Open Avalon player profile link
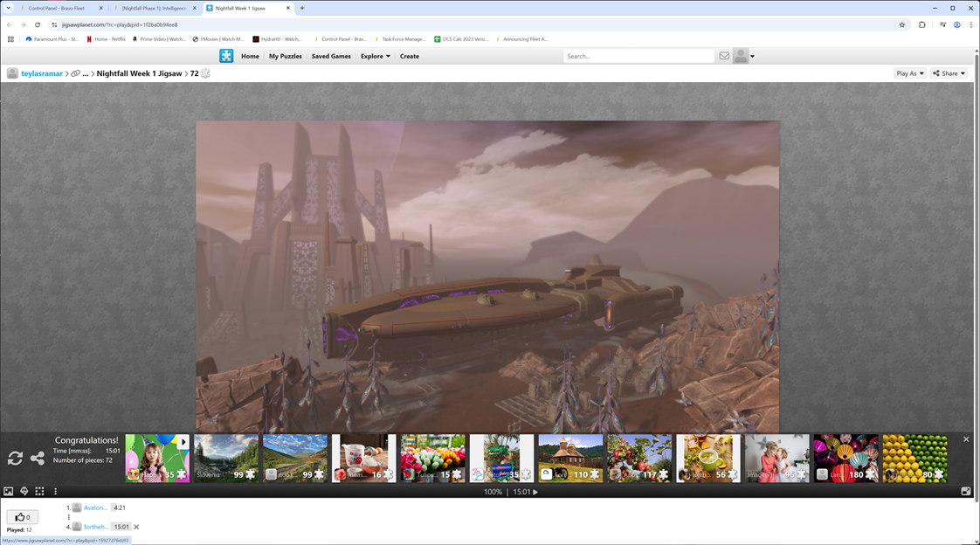This screenshot has width=980, height=545. [95, 508]
